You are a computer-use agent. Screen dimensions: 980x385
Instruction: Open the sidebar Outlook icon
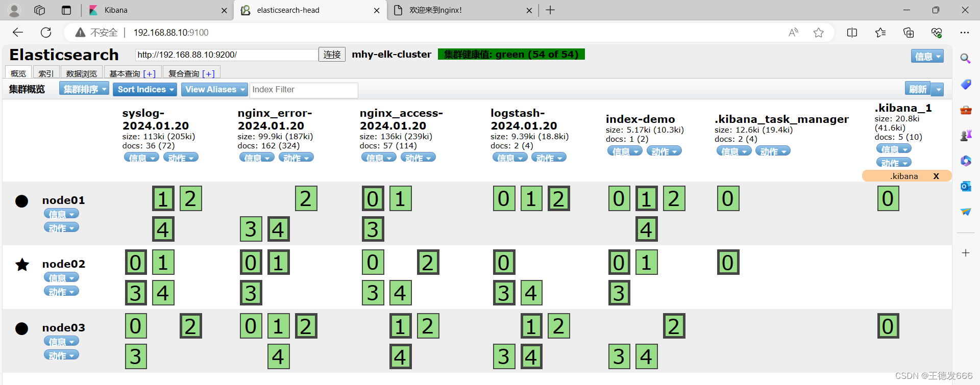coord(966,186)
